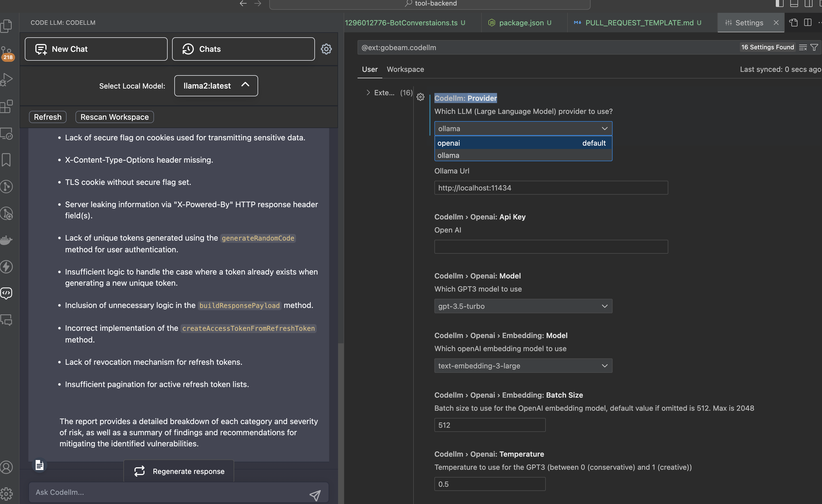Click the Ollama Url input field
The height and width of the screenshot is (504, 822).
(551, 188)
